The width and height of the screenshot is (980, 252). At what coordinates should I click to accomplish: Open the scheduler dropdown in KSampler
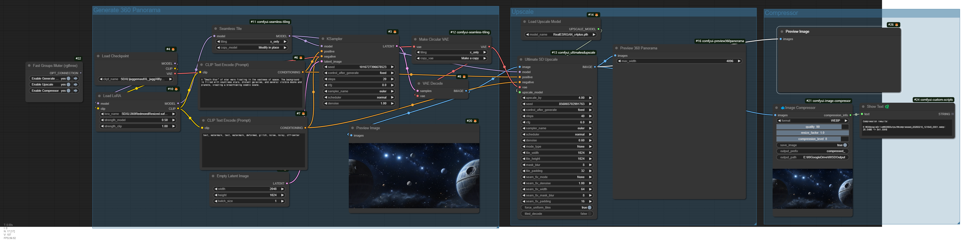click(359, 97)
